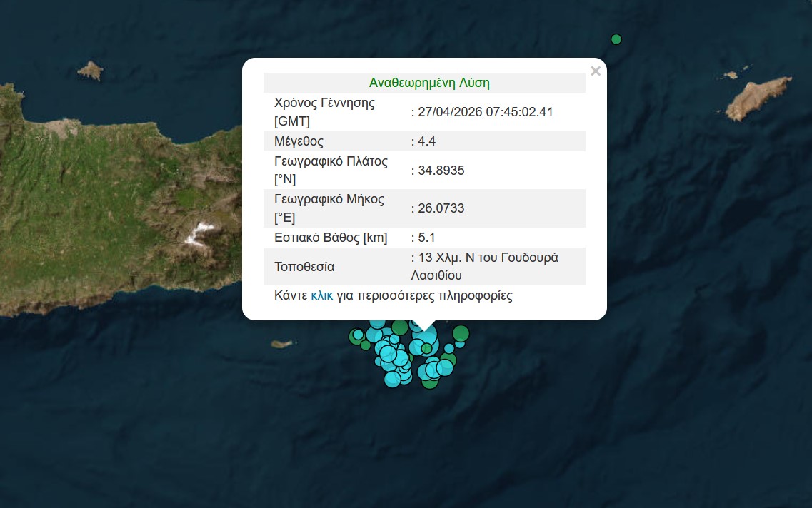Close the earthquake info popup
Screen dimensions: 812x508
click(x=596, y=71)
